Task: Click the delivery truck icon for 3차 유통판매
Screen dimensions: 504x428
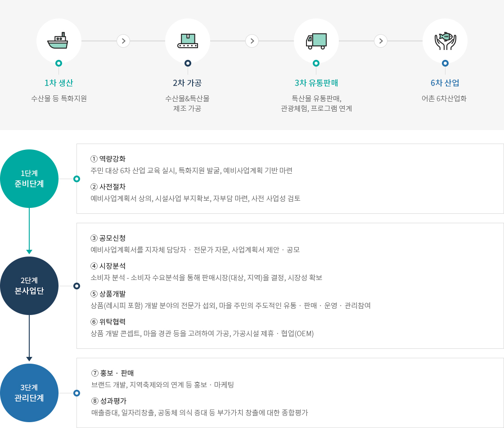Action: tap(316, 41)
